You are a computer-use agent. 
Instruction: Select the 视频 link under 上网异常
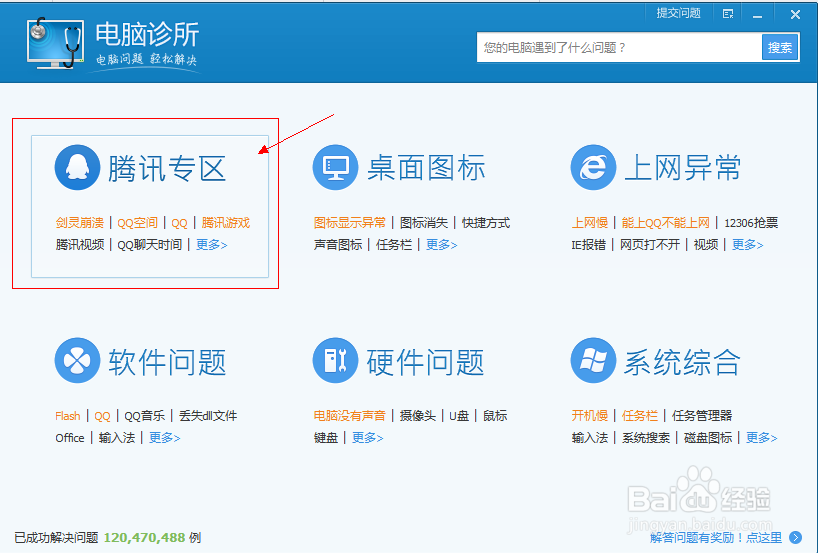[x=706, y=245]
